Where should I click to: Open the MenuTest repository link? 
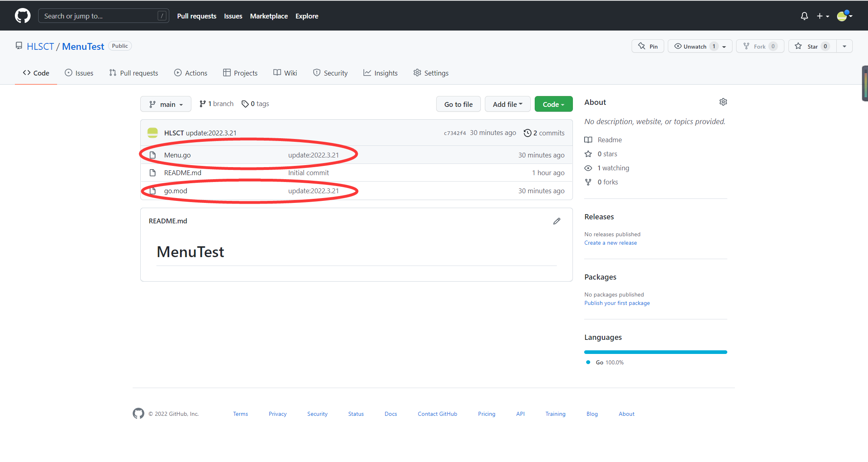click(x=83, y=47)
